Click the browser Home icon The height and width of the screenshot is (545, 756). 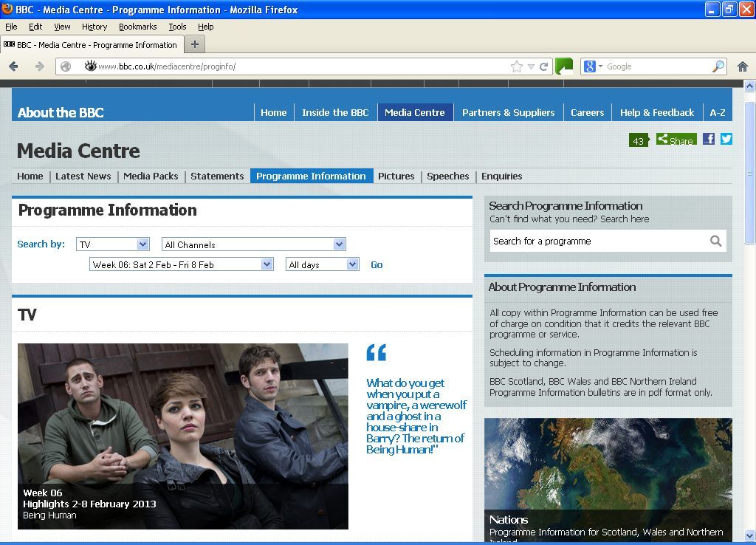coord(743,66)
